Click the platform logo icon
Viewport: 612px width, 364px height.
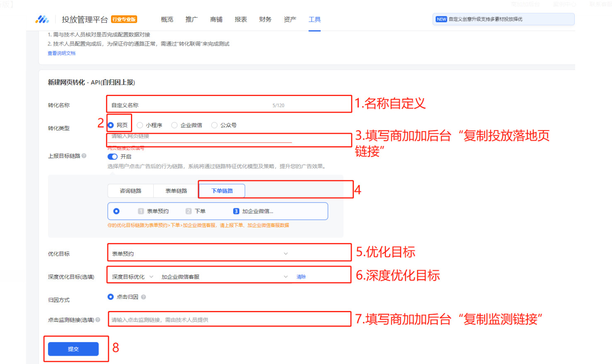(x=42, y=19)
